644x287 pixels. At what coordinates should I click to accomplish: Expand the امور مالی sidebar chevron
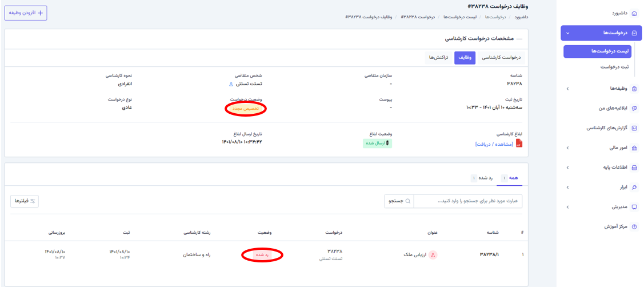click(x=567, y=148)
